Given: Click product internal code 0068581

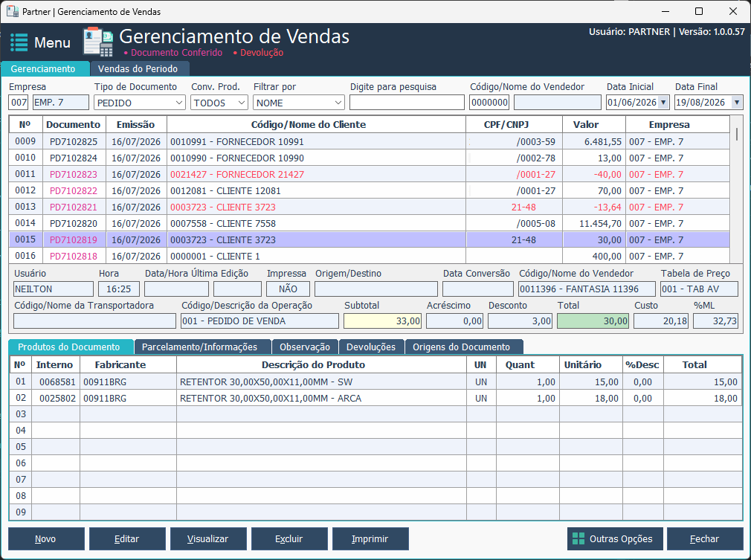Looking at the screenshot, I should [56, 382].
